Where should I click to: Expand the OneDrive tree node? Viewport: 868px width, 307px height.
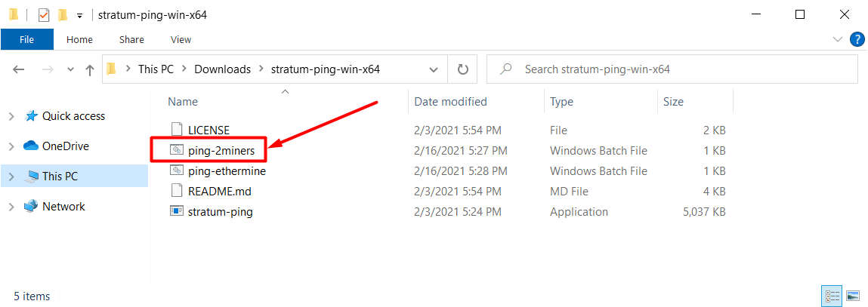point(11,146)
